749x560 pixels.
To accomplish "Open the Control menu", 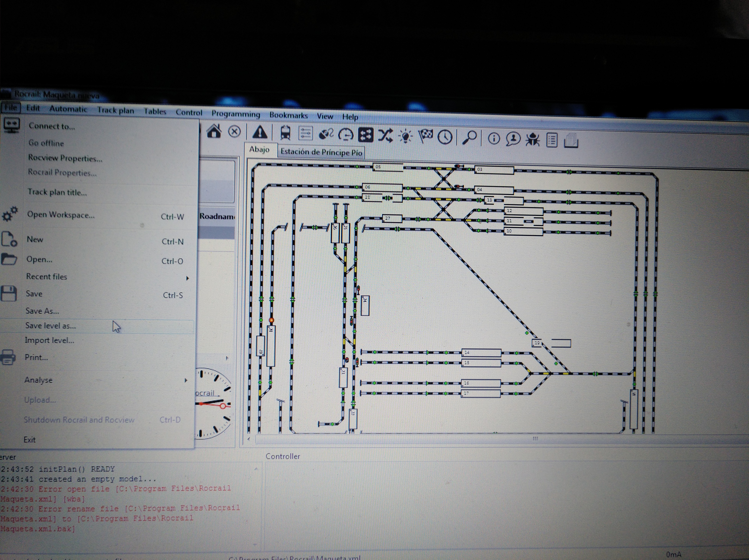I will tap(189, 112).
